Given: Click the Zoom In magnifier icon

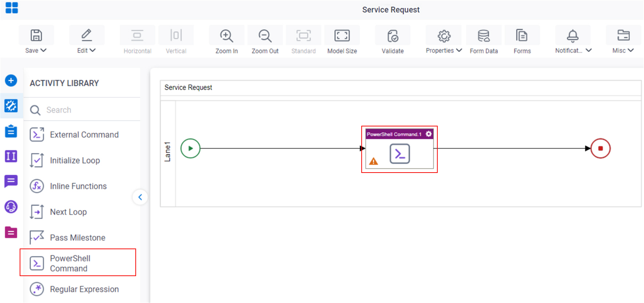Looking at the screenshot, I should (226, 36).
